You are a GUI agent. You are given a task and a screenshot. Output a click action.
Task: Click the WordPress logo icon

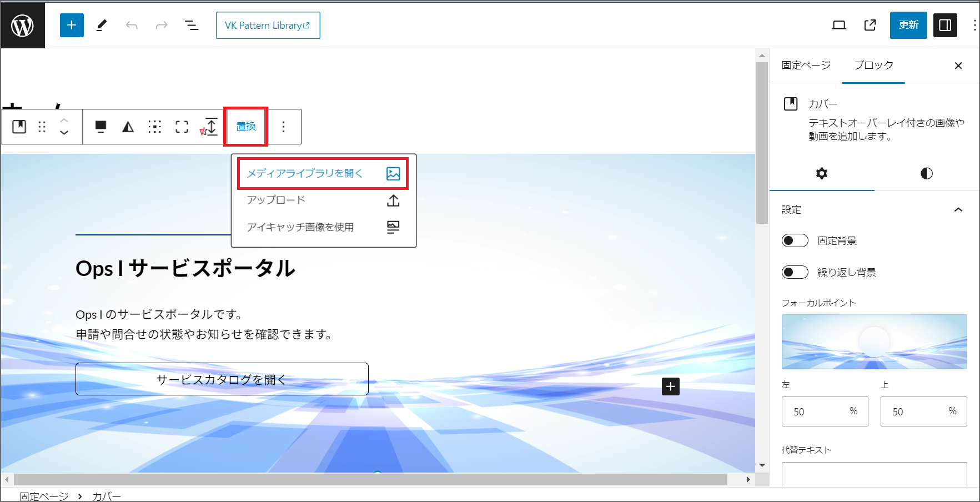click(x=23, y=26)
